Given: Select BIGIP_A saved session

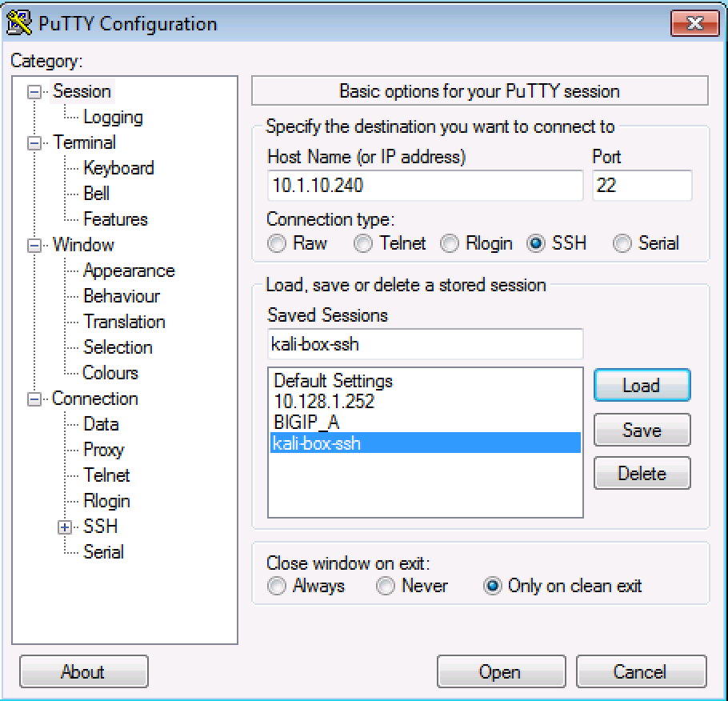Looking at the screenshot, I should tap(426, 423).
